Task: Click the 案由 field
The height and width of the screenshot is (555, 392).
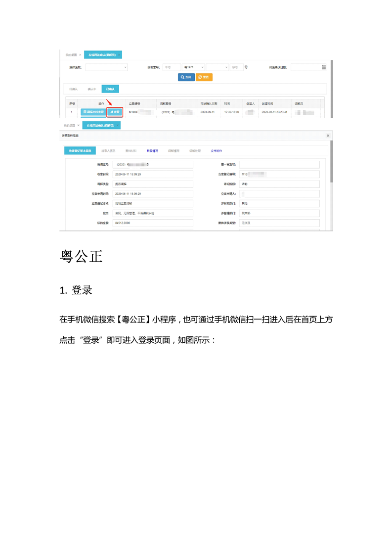Action: click(153, 213)
